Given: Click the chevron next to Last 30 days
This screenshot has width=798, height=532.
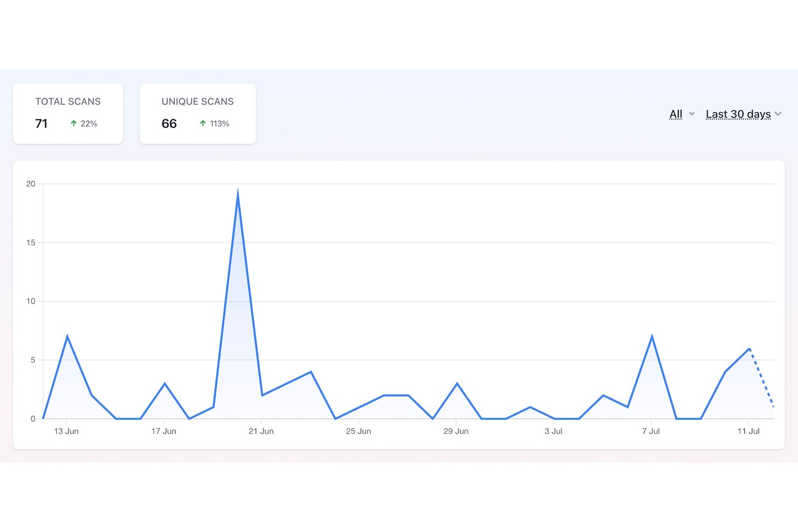Looking at the screenshot, I should [x=778, y=114].
